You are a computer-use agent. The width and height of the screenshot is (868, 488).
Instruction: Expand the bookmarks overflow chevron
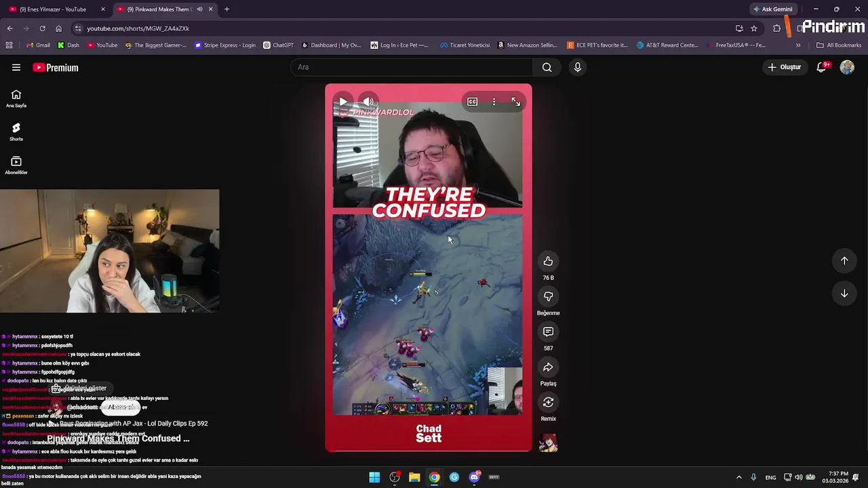[x=798, y=45]
